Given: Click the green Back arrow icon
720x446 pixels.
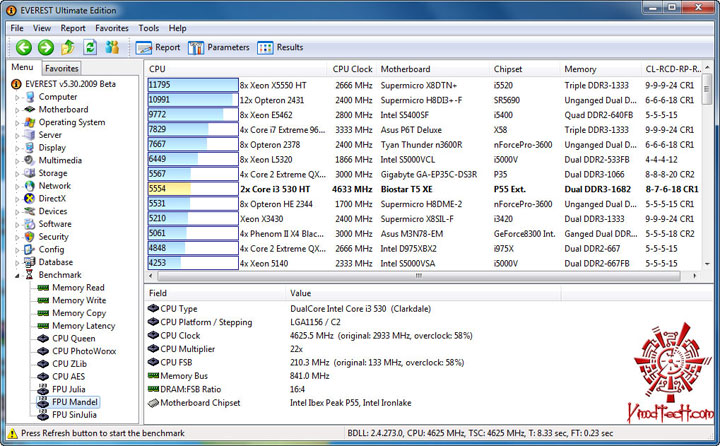Looking at the screenshot, I should (23, 47).
